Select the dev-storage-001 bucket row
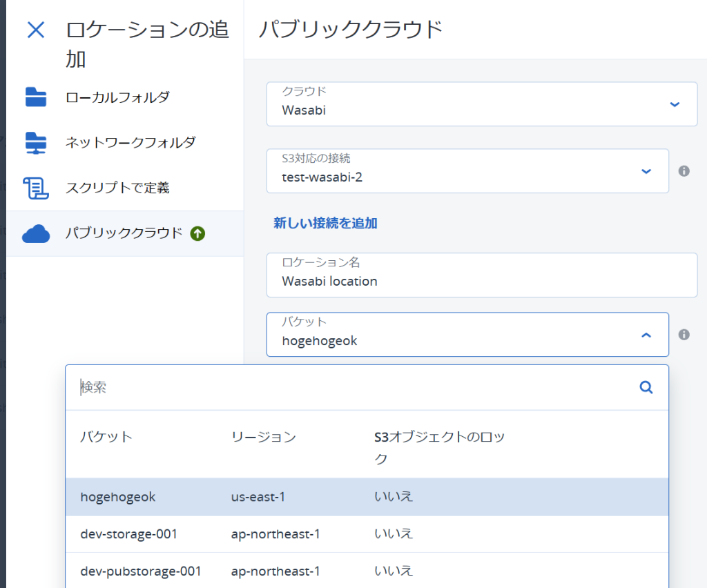 click(x=367, y=534)
